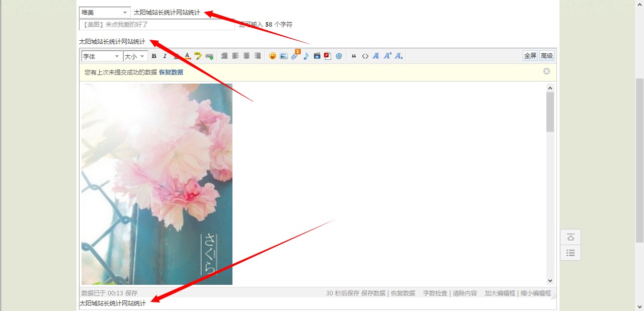This screenshot has height=311, width=644.
Task: Click 恢复数据 in editor footer
Action: pyautogui.click(x=403, y=293)
